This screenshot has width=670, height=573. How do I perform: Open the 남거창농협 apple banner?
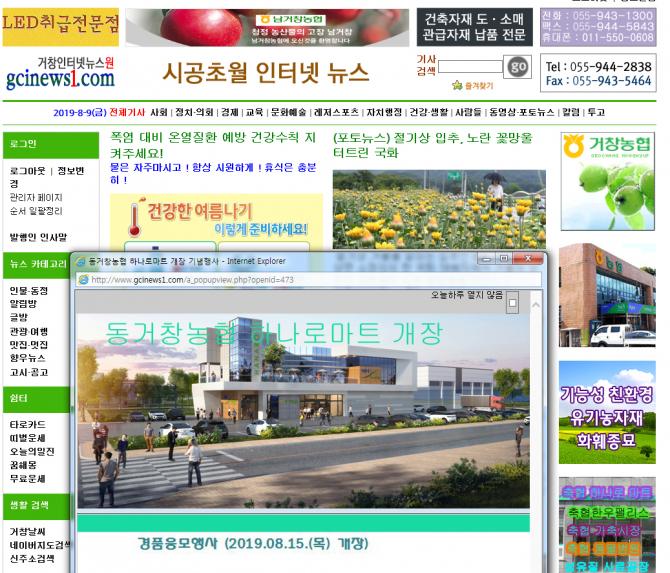coord(267,27)
